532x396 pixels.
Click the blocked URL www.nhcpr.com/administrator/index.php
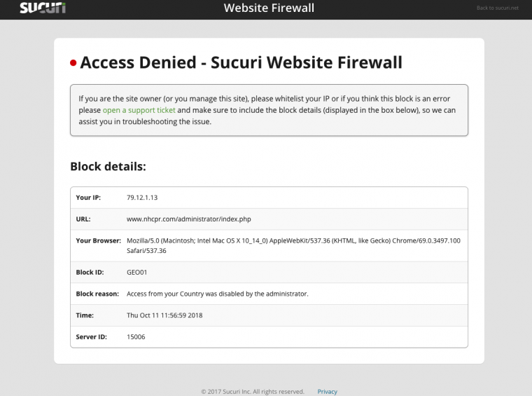coord(188,219)
